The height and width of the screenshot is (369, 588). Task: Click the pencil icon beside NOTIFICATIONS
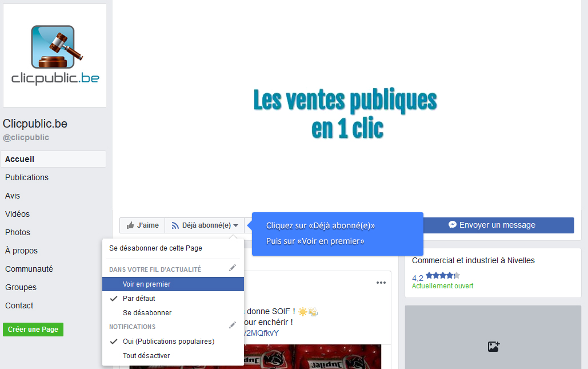coord(233,324)
